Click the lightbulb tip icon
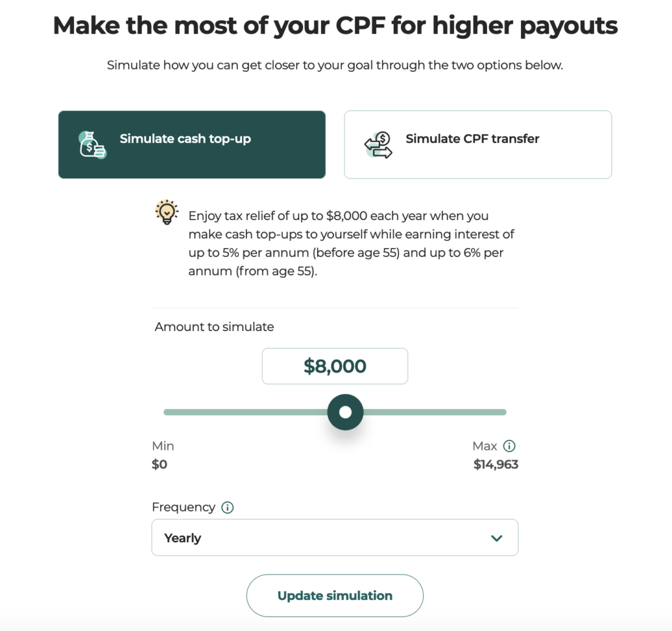This screenshot has height=631, width=672. [x=167, y=212]
